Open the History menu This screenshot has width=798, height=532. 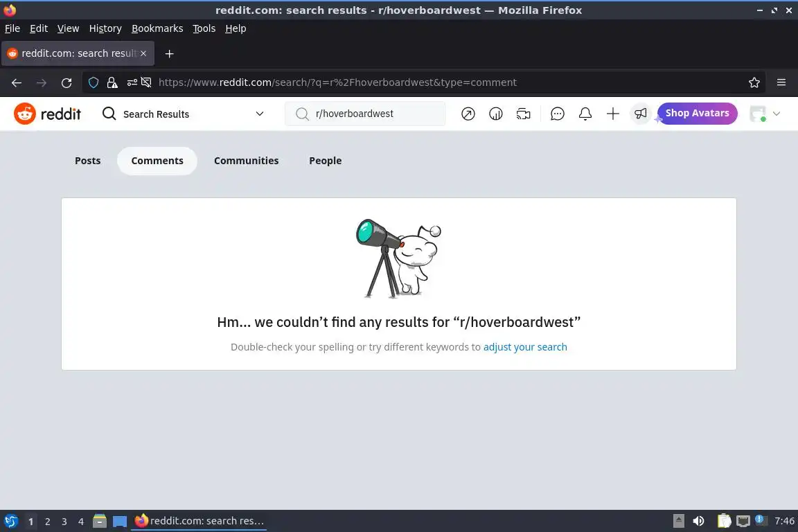[x=105, y=28]
